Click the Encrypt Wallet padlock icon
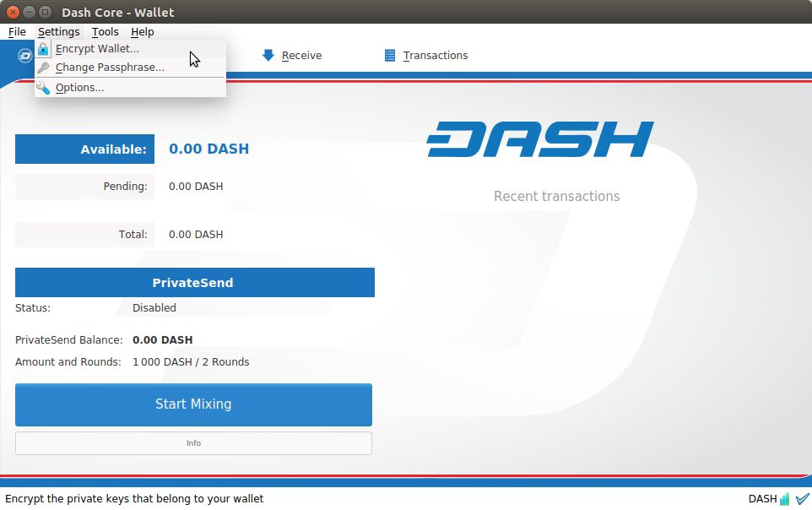The width and height of the screenshot is (812, 510). coord(44,49)
